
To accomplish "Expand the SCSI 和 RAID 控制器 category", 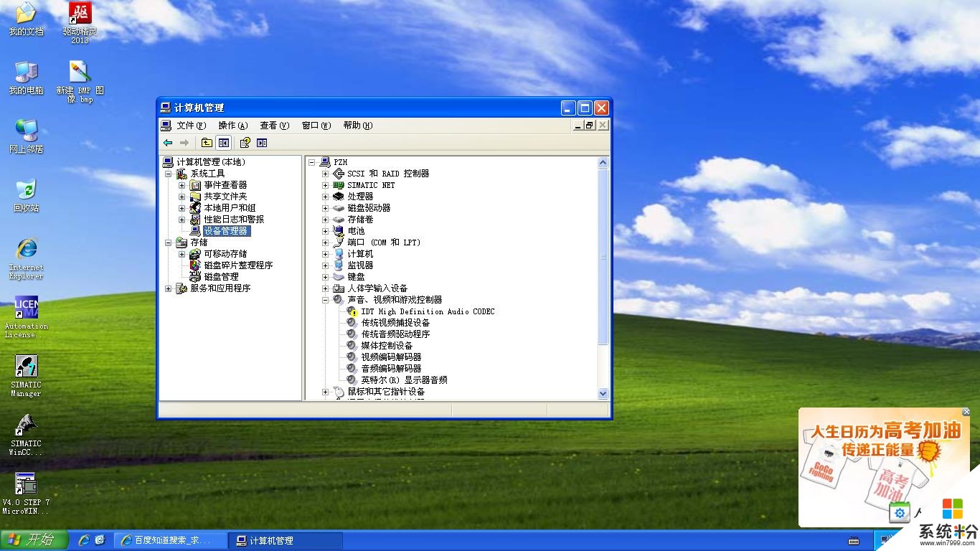I will (326, 174).
